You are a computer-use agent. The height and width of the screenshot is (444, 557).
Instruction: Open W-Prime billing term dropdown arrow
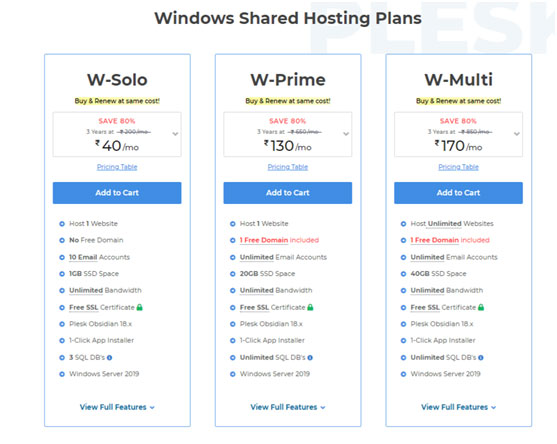346,134
